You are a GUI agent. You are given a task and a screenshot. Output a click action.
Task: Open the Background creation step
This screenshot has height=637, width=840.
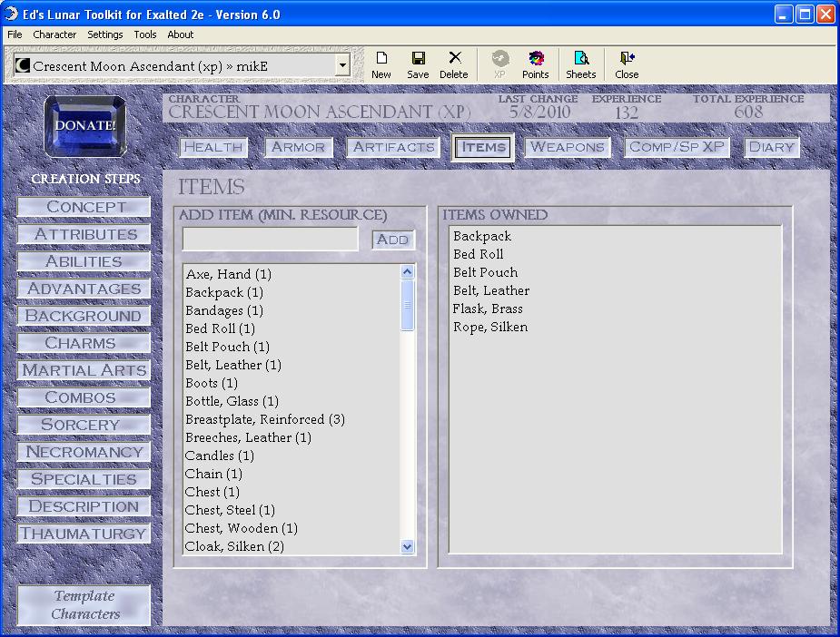(x=84, y=316)
